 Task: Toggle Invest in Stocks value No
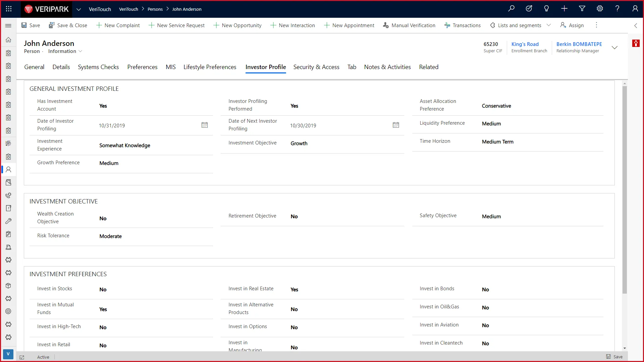[x=103, y=290]
